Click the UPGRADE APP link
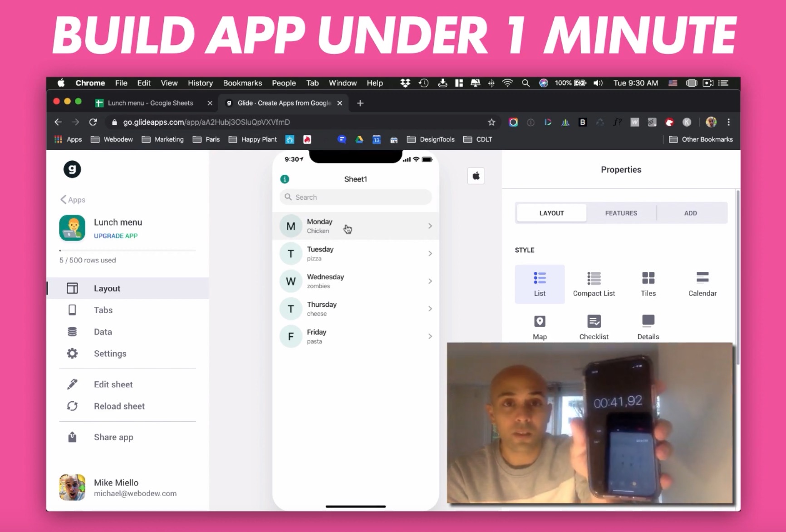Image resolution: width=786 pixels, height=532 pixels. click(115, 236)
